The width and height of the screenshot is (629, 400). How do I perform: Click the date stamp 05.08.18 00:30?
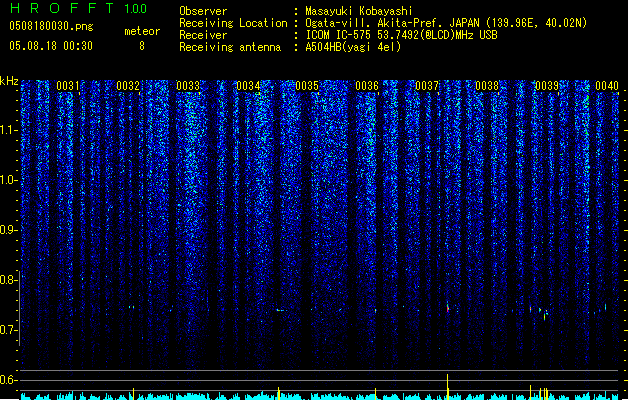point(51,46)
